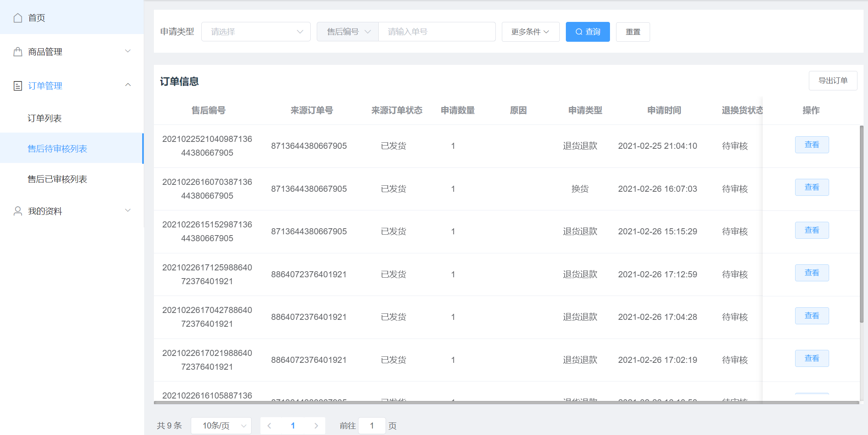Click 已发货 in the 15:15:29 row

click(x=393, y=231)
